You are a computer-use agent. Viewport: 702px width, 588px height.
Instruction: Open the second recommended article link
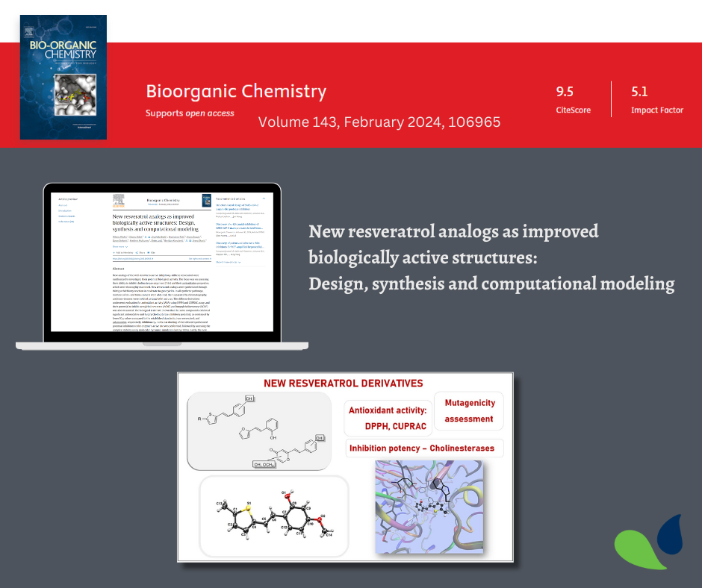[x=240, y=225]
